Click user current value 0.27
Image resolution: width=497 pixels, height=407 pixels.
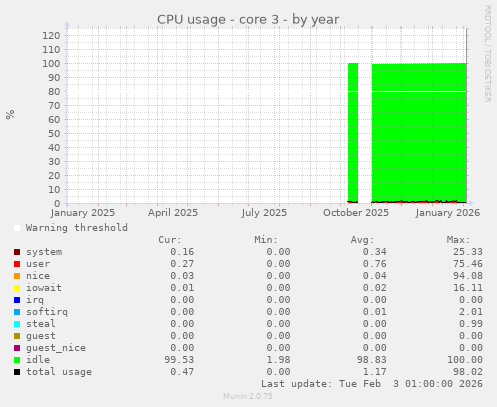[182, 264]
